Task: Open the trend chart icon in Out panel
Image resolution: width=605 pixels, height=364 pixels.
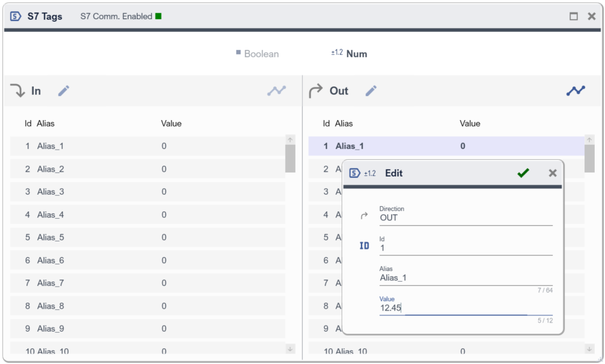Action: click(576, 91)
